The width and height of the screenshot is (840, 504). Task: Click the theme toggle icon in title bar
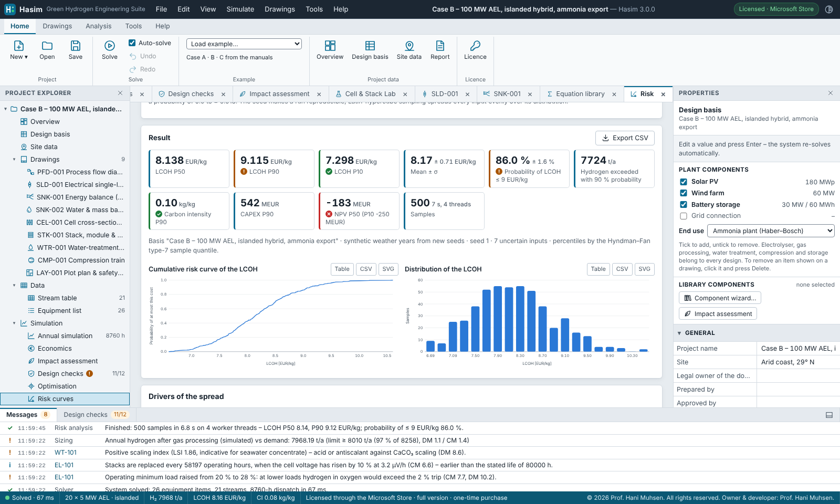coord(829,9)
